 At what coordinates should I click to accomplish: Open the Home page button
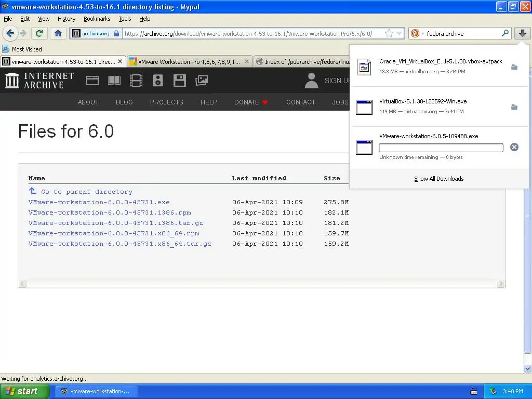pos(58,33)
